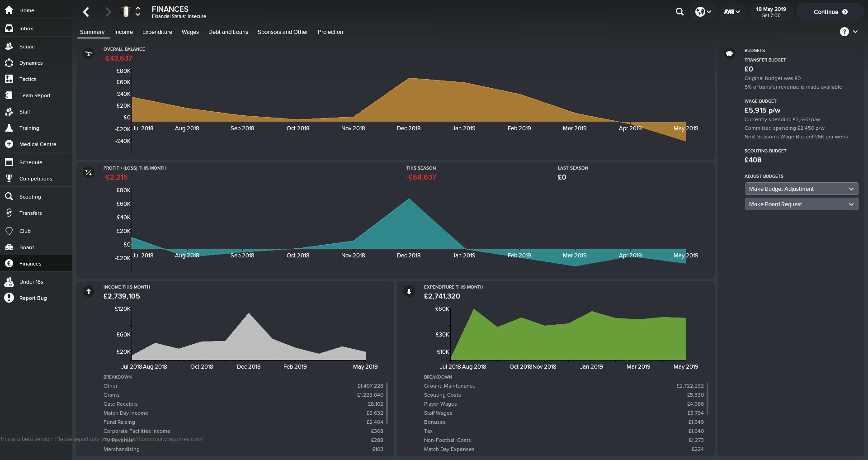Click the Report Bug icon
Viewport: 868px width, 460px height.
coord(9,298)
